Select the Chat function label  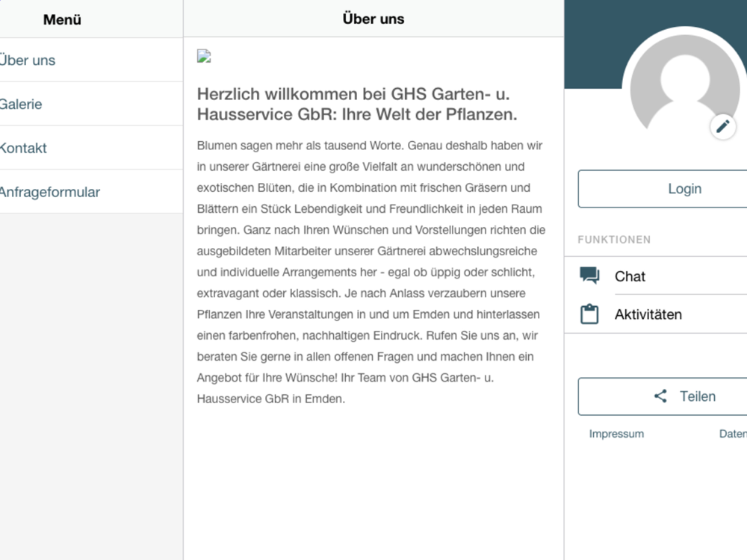[x=630, y=277]
